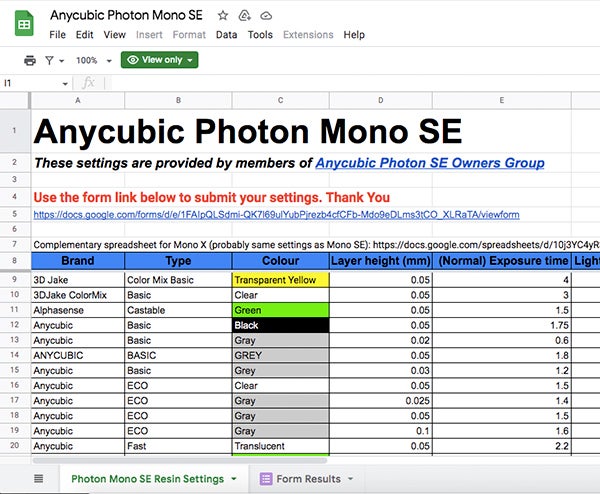
Task: Select column A header
Action: coord(78,100)
